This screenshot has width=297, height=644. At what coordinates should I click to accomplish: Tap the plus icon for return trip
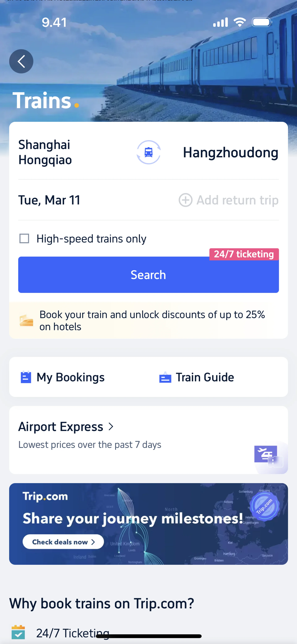[185, 200]
